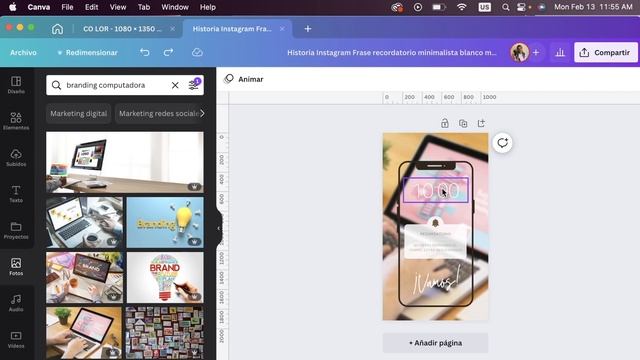Close the Historia Instagram tab
This screenshot has height=360, width=640.
(282, 29)
